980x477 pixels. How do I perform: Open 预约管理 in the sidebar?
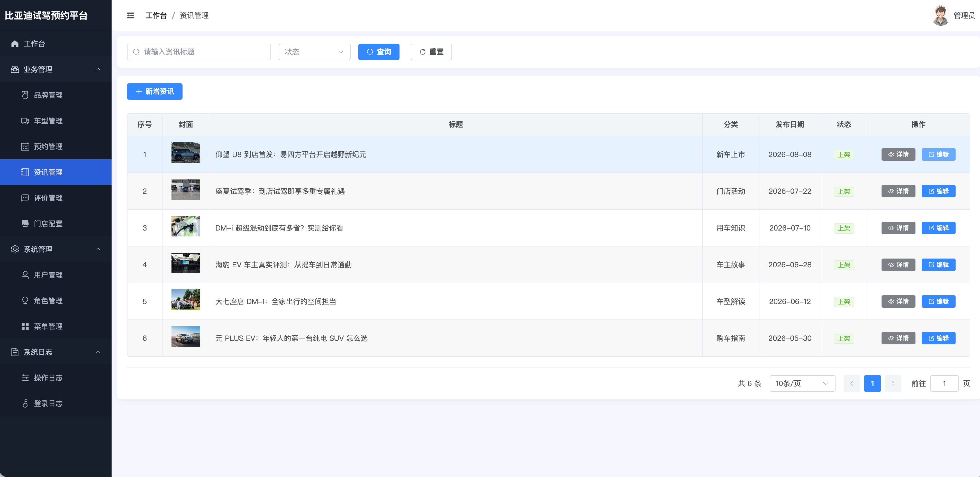[x=56, y=146]
